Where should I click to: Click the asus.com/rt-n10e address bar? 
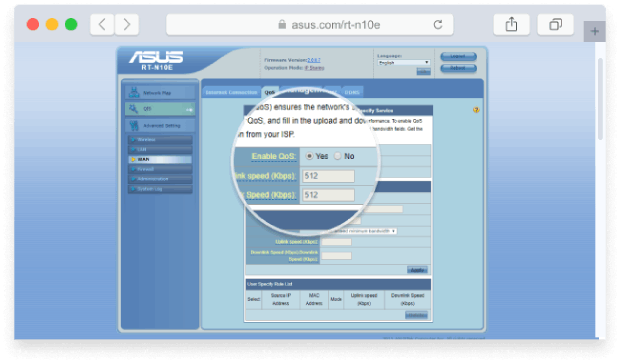pyautogui.click(x=310, y=25)
